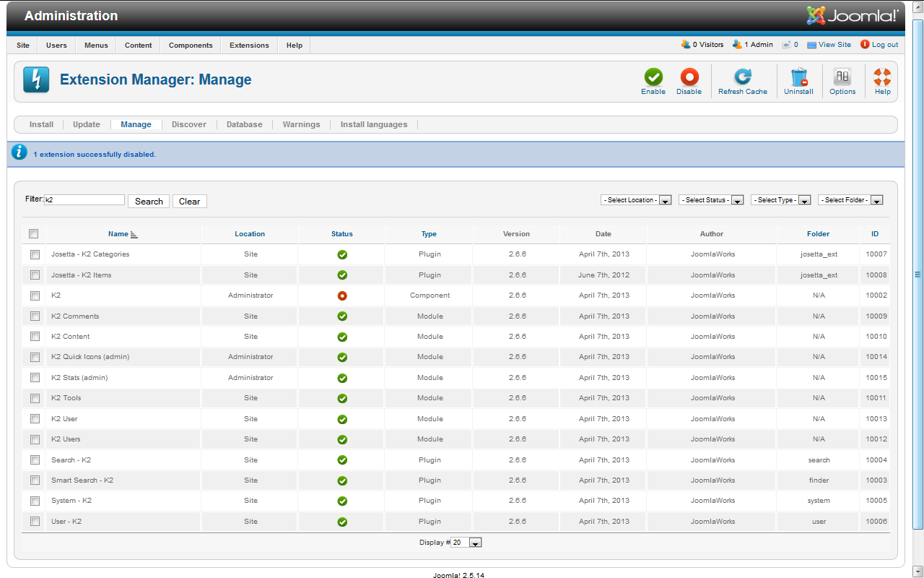The height and width of the screenshot is (578, 924).
Task: Click the Extension Manager lightning icon
Action: 36,79
